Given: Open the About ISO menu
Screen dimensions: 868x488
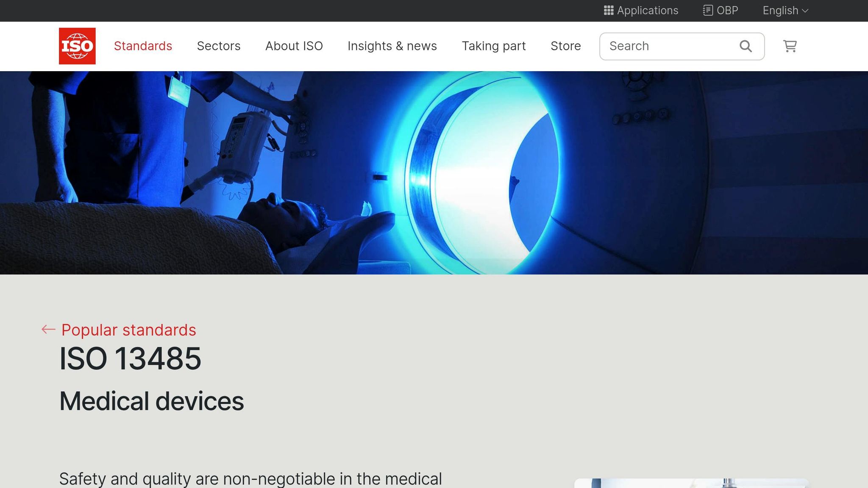Looking at the screenshot, I should coord(294,46).
